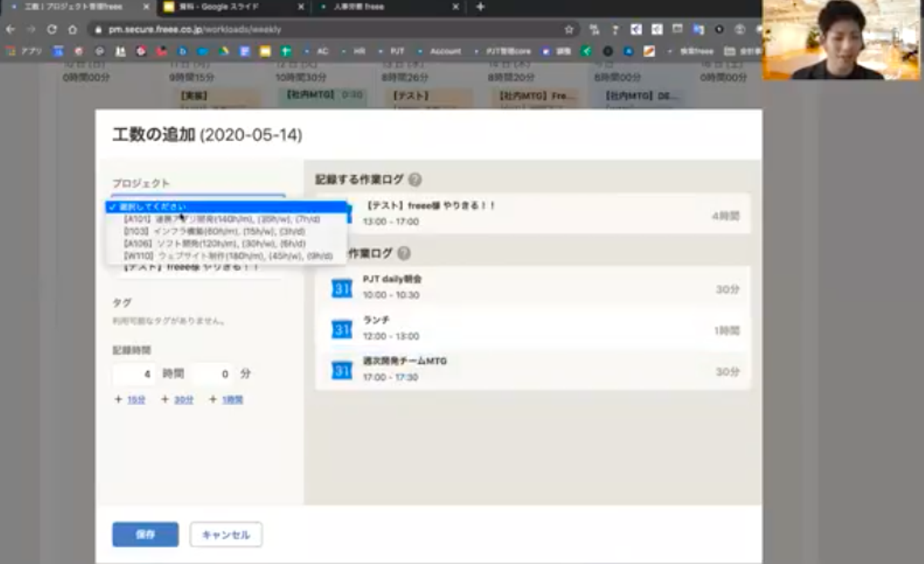Open the アプリ bookmarks shortcut
Image resolution: width=924 pixels, height=564 pixels.
pos(24,51)
